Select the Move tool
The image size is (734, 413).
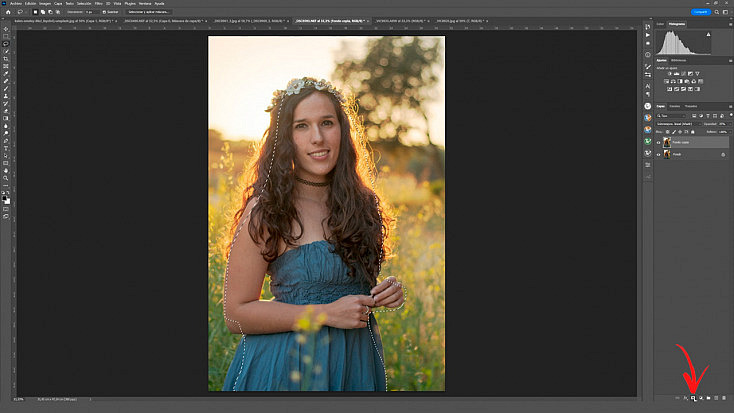click(6, 29)
